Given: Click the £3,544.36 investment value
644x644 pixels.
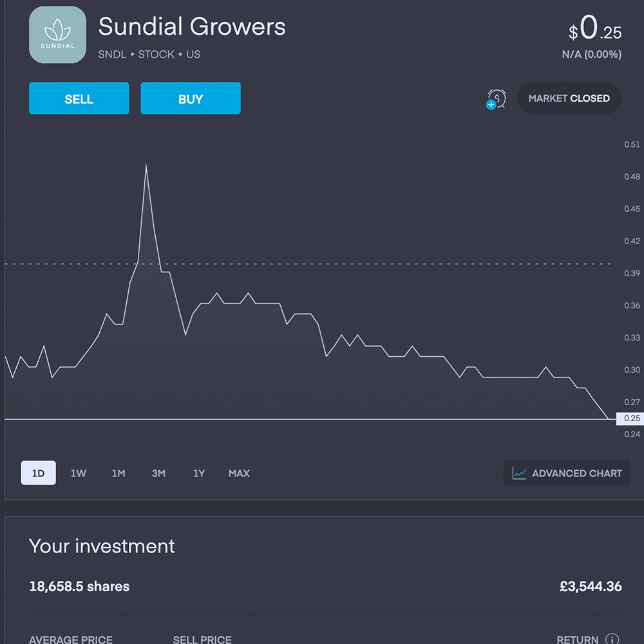Looking at the screenshot, I should (x=590, y=586).
